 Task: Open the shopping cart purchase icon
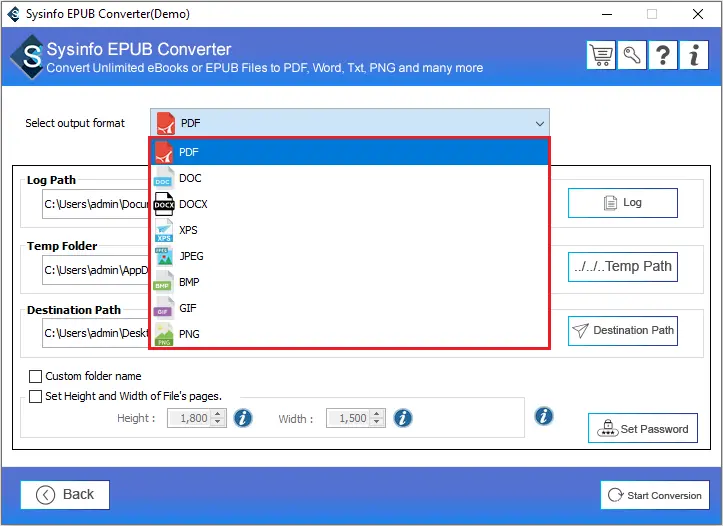pos(601,55)
